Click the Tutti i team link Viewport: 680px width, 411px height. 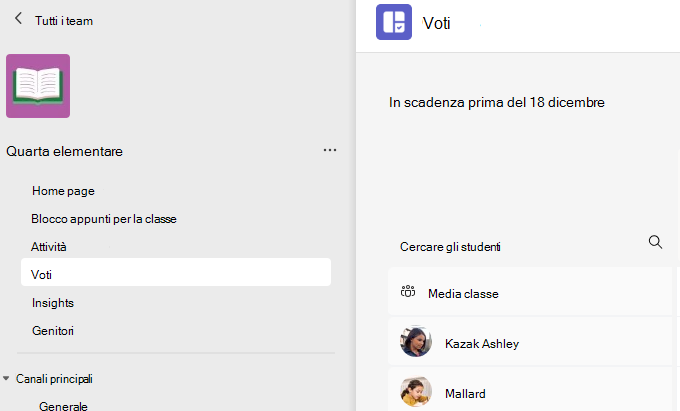(64, 21)
